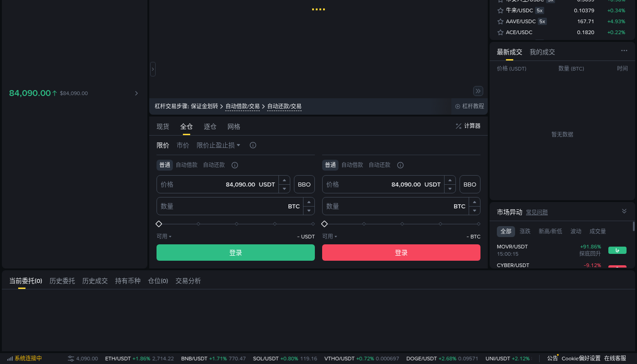The height and width of the screenshot is (364, 637).
Task: Open the 历史委托 tab
Action: point(62,281)
